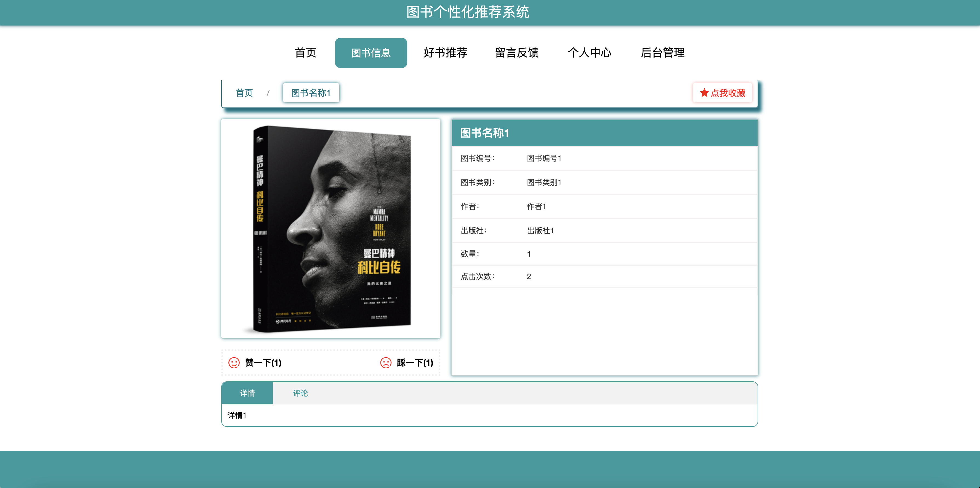The width and height of the screenshot is (980, 488).
Task: Select the 图书编号1 value
Action: point(544,158)
